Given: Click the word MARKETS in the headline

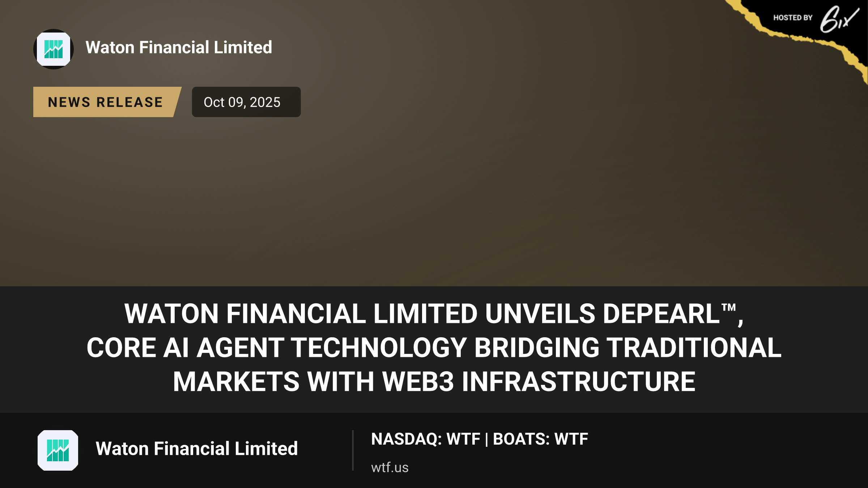Looking at the screenshot, I should pos(236,381).
